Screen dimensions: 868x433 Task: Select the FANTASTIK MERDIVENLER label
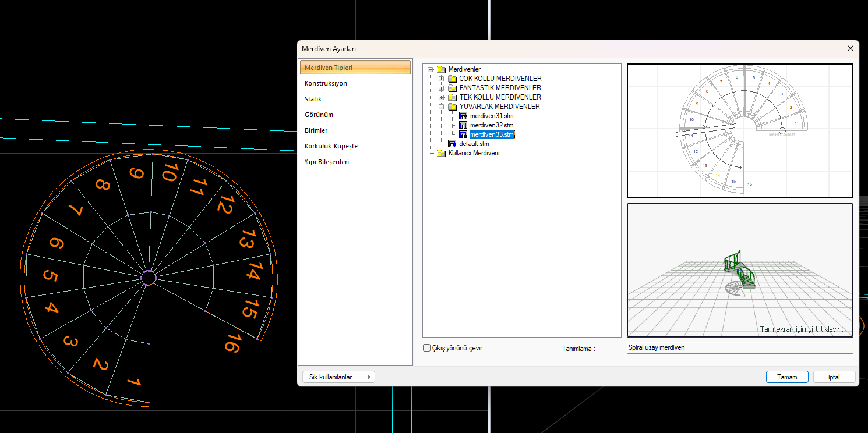pos(500,88)
